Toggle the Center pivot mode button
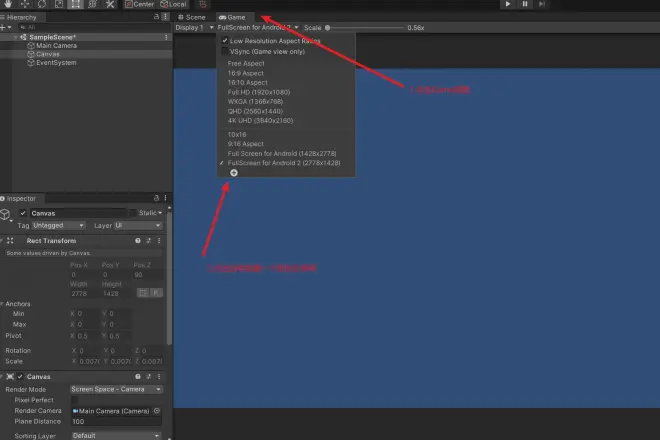This screenshot has width=660, height=440. tap(139, 4)
